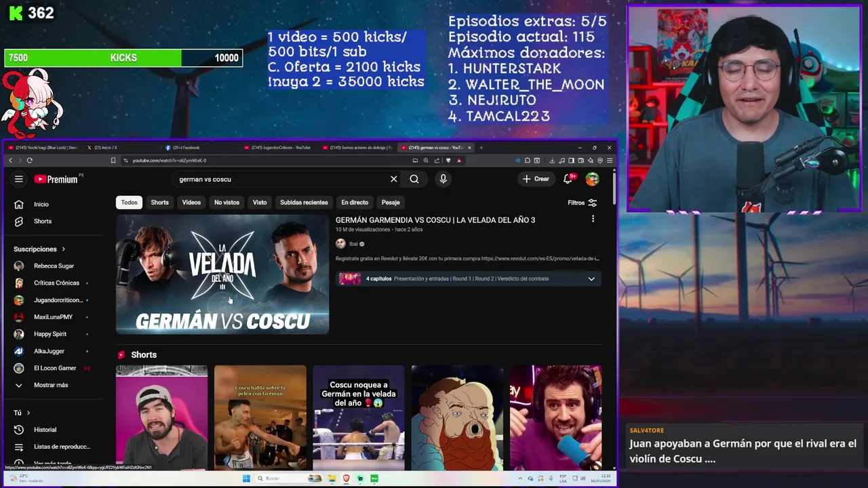The image size is (868, 488).
Task: Open La Velada Germán vs Coscu thumbnail
Action: (x=222, y=274)
